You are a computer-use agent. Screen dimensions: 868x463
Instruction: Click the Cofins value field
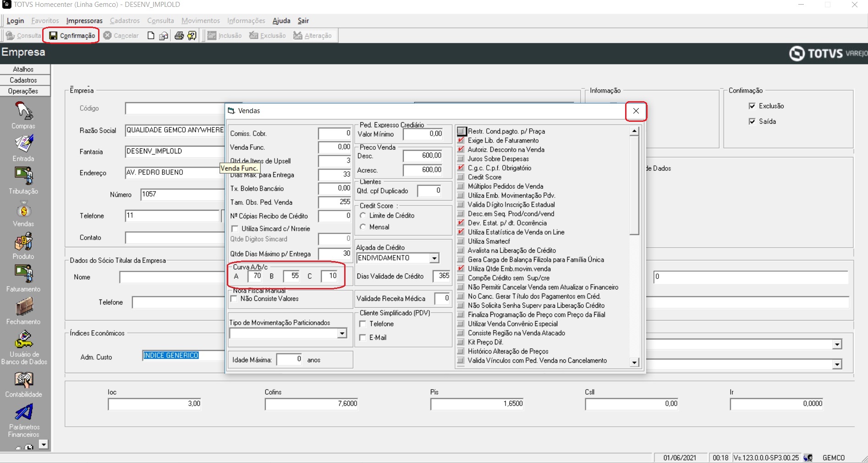click(x=311, y=404)
